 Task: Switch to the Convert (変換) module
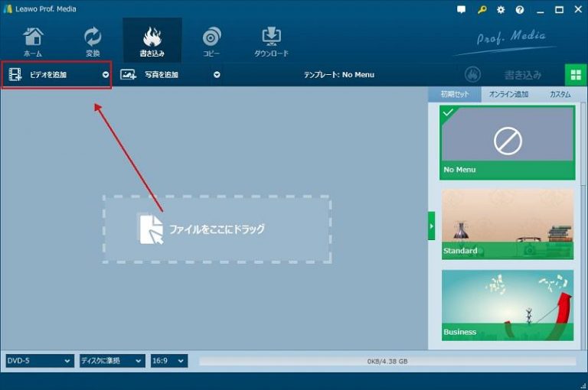pos(93,41)
